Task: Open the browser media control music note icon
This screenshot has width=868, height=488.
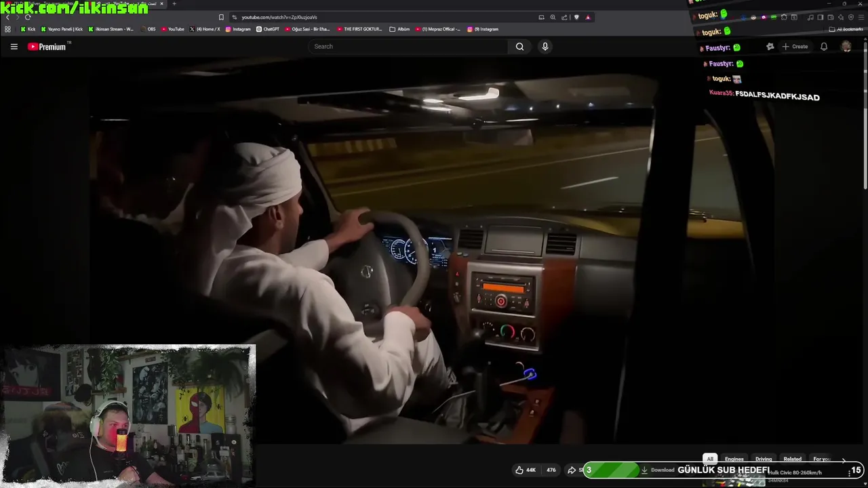Action: tap(810, 17)
